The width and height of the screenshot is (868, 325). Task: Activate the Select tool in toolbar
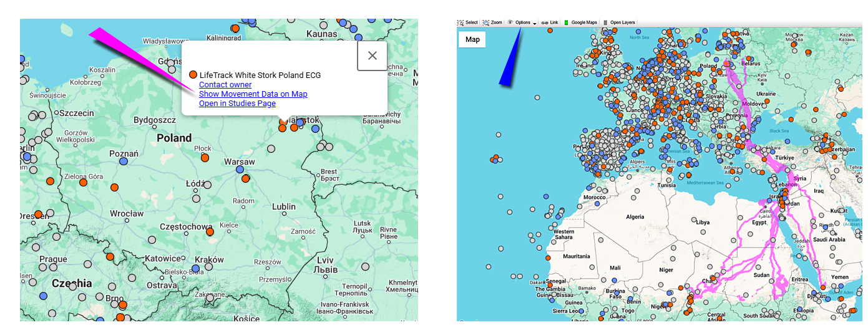coord(467,22)
